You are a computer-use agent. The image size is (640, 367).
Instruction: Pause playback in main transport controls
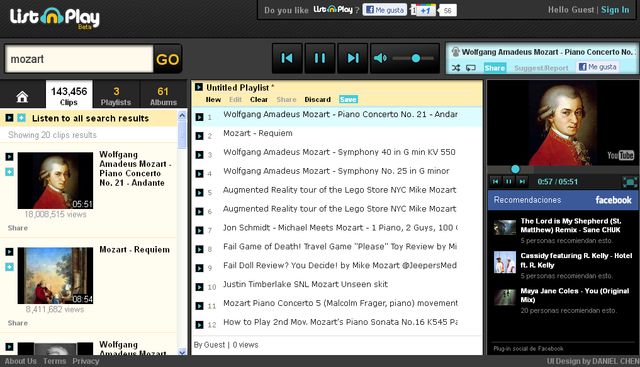[320, 58]
